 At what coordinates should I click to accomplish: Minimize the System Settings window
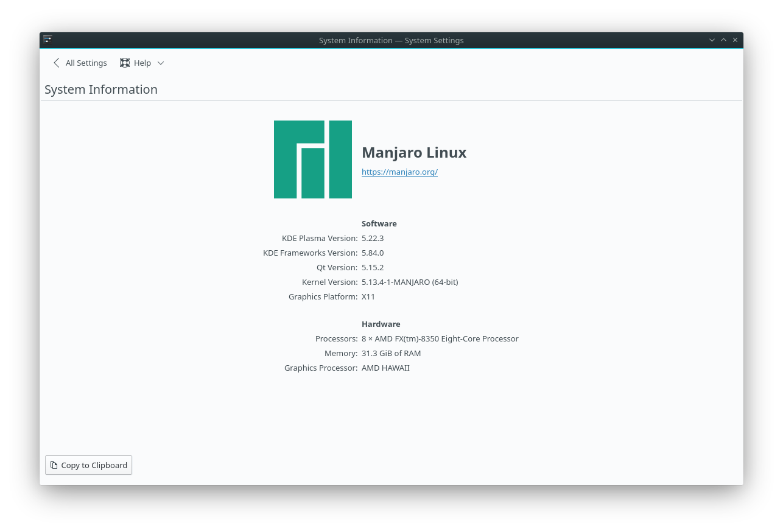[x=712, y=40]
